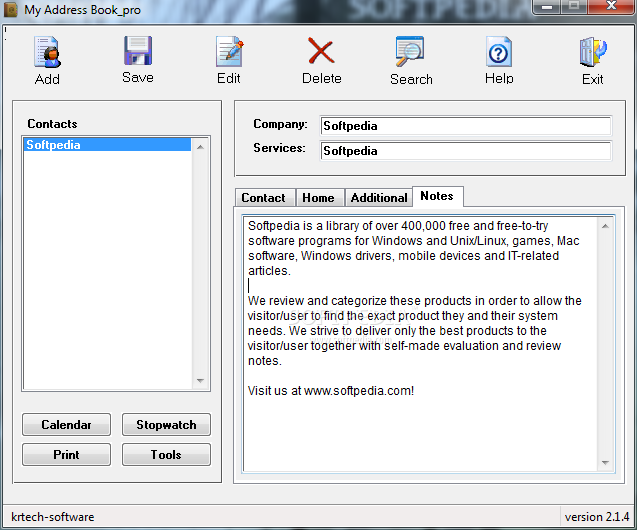The image size is (637, 530).
Task: Click the Add contact icon
Action: coord(47,52)
